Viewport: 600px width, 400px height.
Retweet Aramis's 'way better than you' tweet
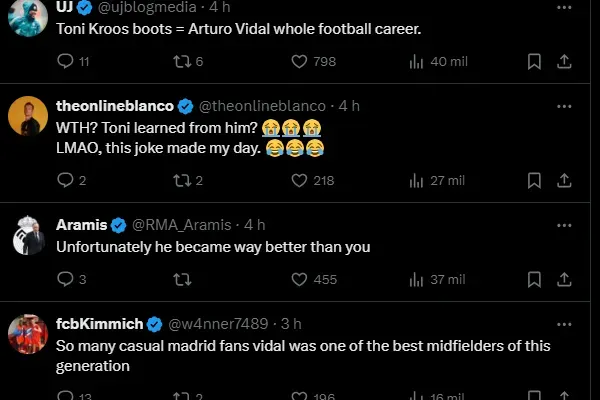coord(182,280)
